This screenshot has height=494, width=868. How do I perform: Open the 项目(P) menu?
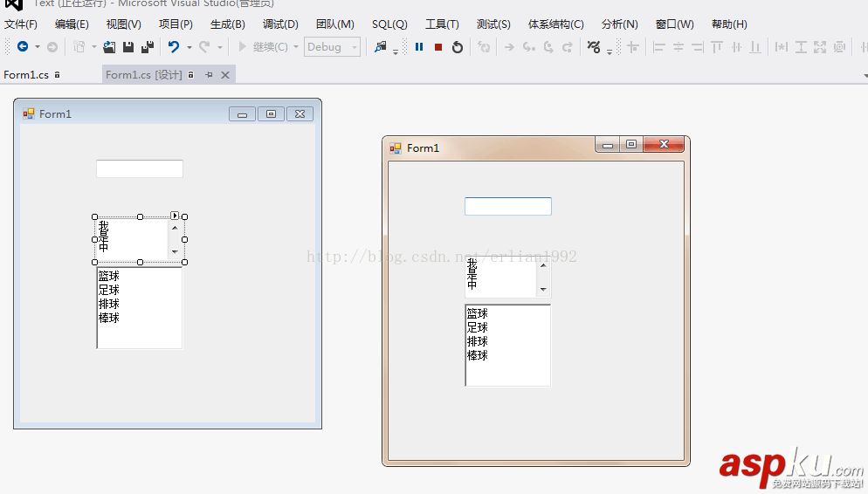point(176,24)
